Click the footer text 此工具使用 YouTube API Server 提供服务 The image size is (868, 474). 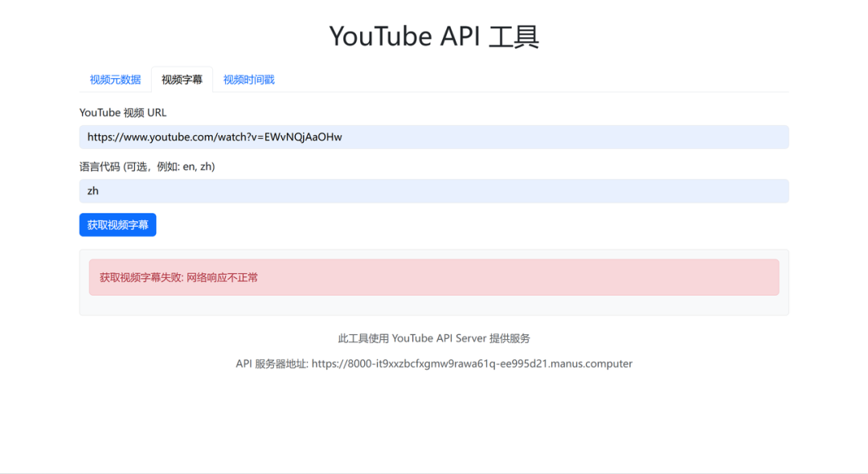click(x=434, y=338)
